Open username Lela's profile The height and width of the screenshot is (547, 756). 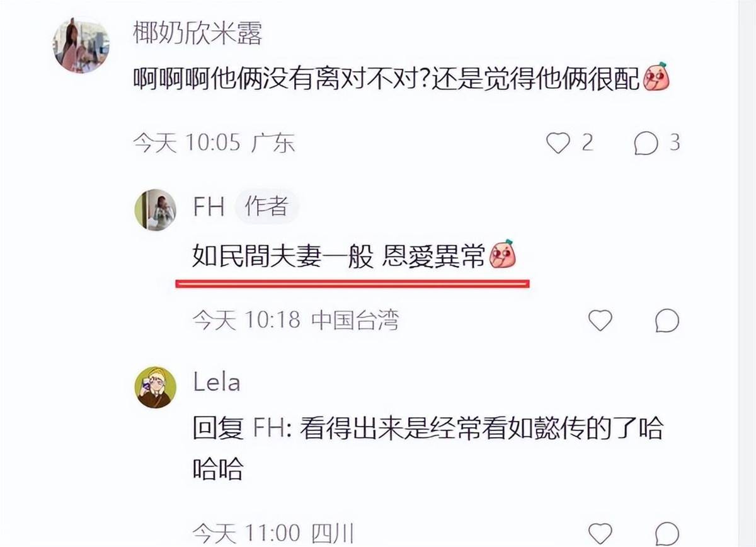[217, 383]
